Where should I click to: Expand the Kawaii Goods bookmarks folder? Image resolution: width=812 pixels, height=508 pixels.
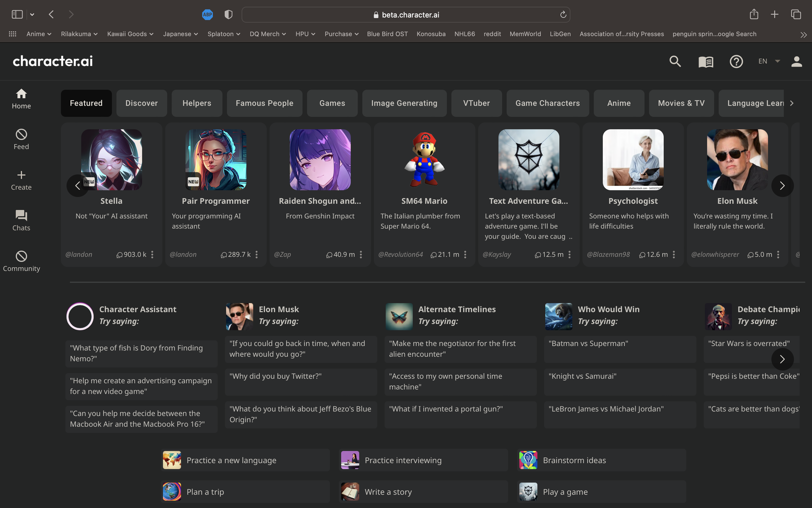click(130, 34)
